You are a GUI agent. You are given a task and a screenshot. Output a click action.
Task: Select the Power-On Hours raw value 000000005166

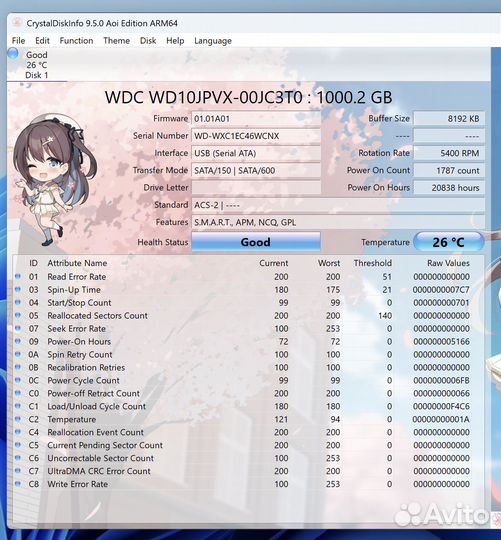point(441,342)
